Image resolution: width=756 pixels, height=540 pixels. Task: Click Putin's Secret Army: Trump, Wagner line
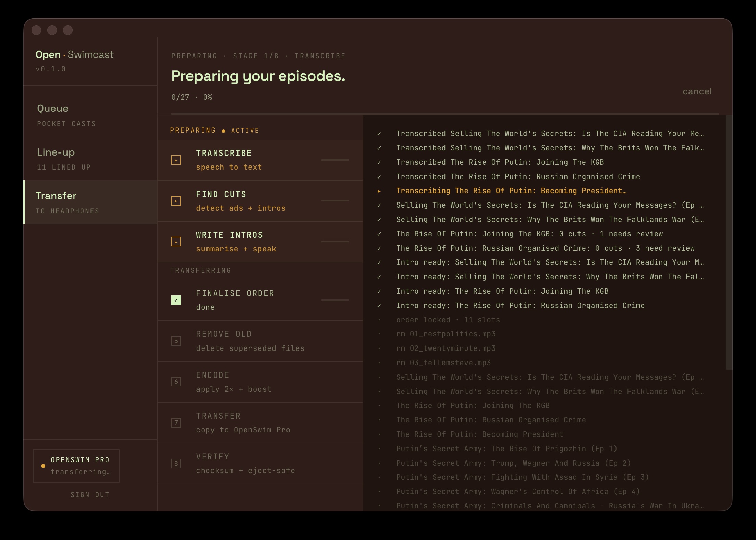[x=513, y=463]
